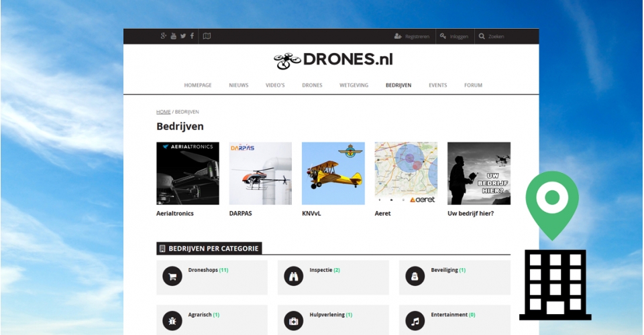The image size is (644, 335).
Task: Open the Video's menu item
Action: (275, 85)
